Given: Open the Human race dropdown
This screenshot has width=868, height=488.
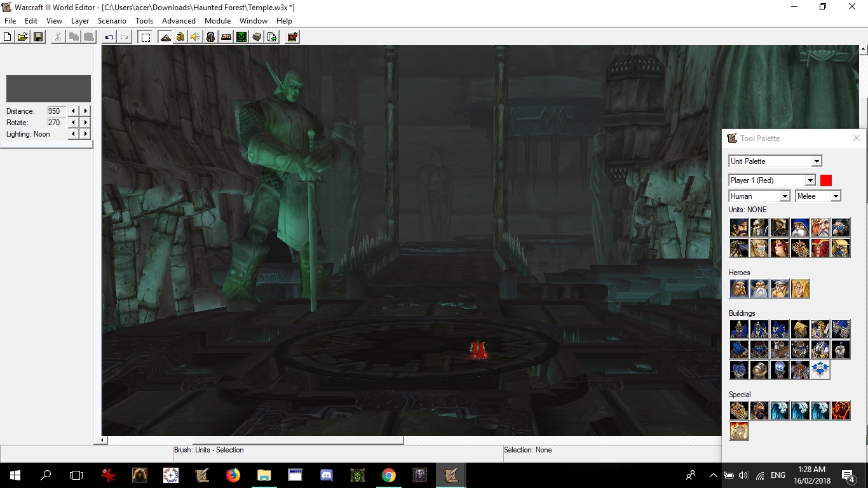Looking at the screenshot, I should pyautogui.click(x=759, y=196).
